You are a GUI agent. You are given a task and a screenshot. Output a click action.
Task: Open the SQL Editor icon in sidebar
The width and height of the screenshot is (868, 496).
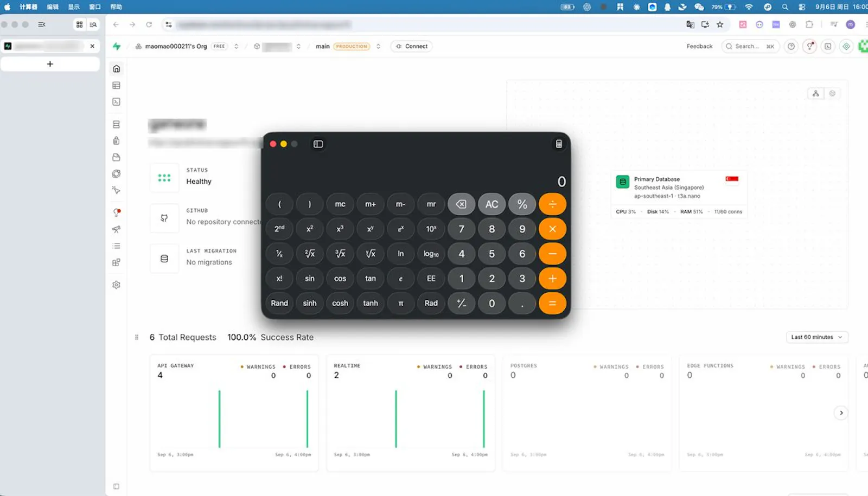[116, 101]
